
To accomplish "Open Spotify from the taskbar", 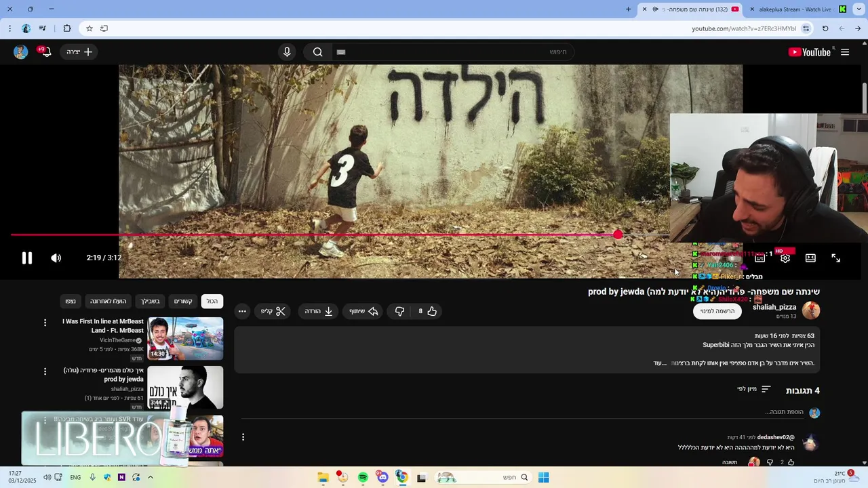I will [363, 477].
